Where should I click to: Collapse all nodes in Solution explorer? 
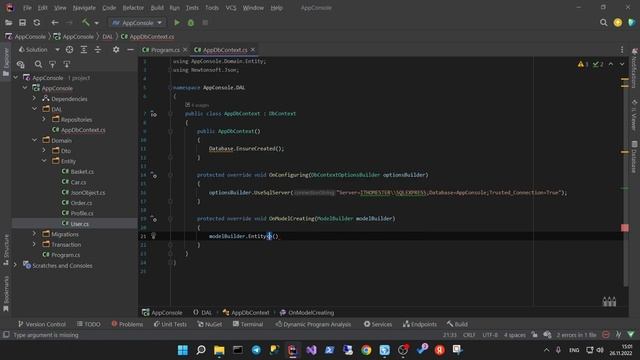point(98,50)
